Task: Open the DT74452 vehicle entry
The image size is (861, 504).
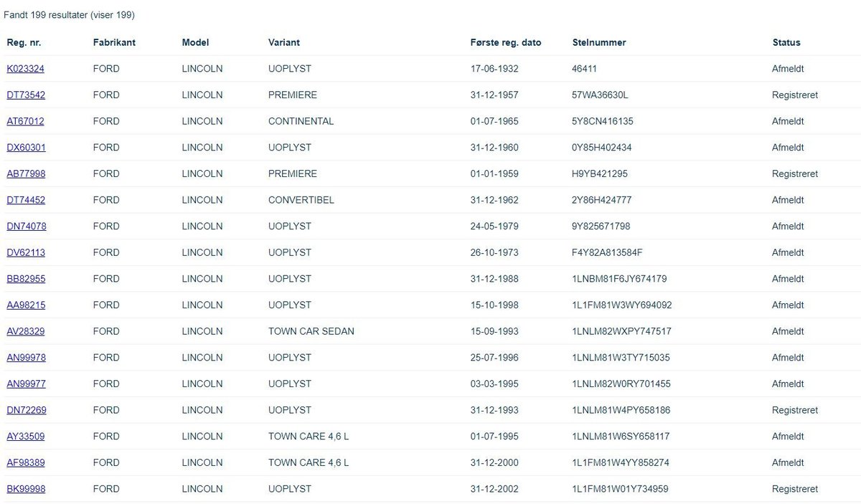Action: click(26, 200)
